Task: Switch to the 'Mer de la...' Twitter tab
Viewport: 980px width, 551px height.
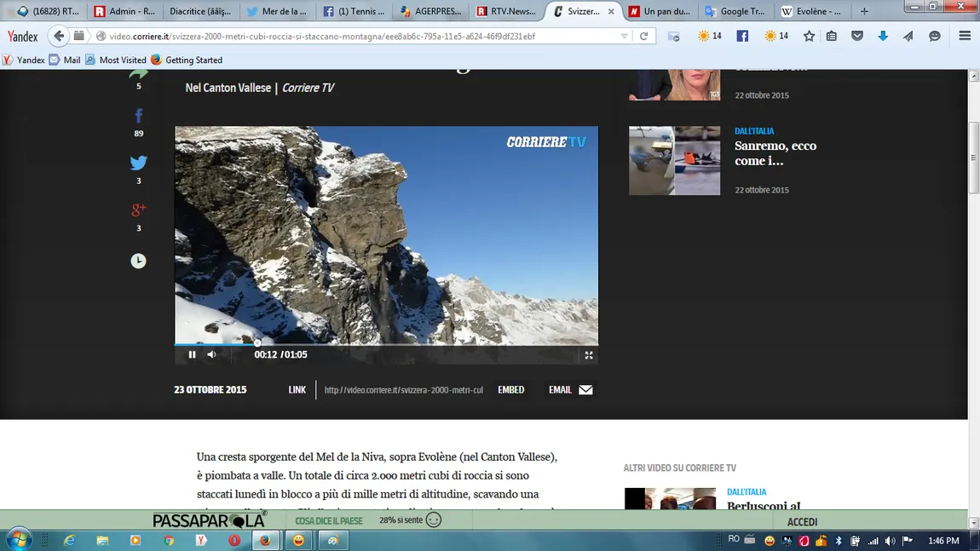Action: point(278,11)
